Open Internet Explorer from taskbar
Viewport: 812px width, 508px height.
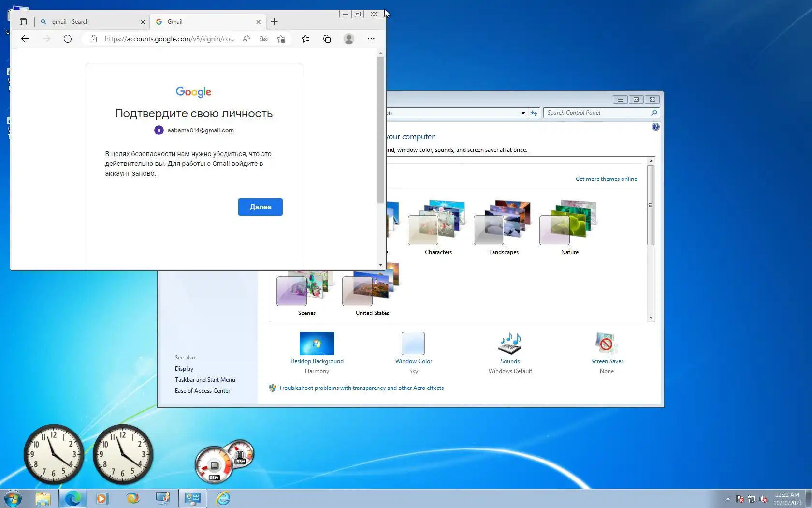point(223,498)
